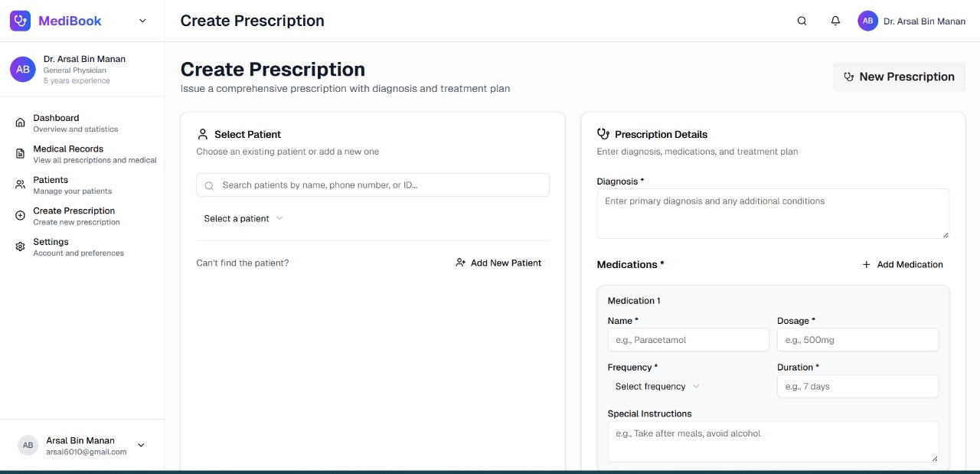The width and height of the screenshot is (980, 474).
Task: Click AB avatar in top-right header
Action: (867, 21)
